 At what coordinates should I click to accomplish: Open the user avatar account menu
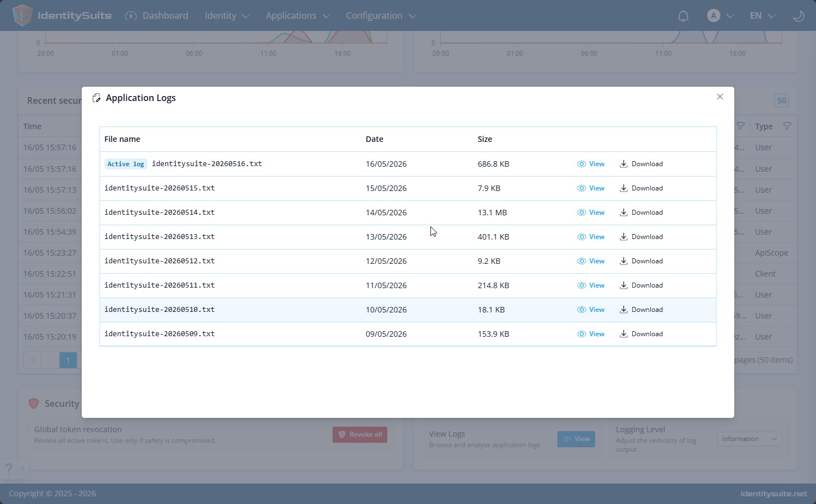click(x=720, y=16)
